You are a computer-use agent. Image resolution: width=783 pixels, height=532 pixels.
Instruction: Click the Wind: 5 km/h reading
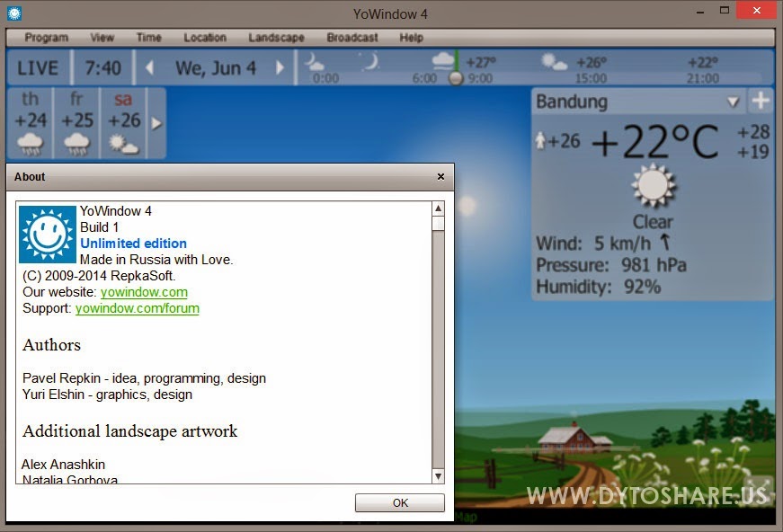(x=593, y=244)
